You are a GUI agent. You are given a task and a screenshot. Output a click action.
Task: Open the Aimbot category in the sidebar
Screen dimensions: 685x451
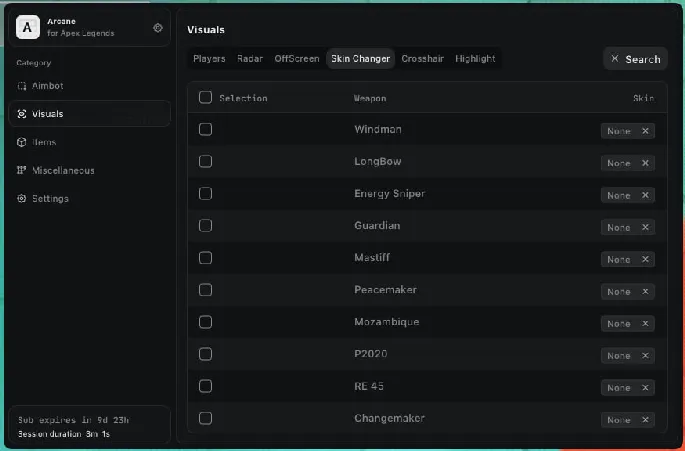[47, 86]
